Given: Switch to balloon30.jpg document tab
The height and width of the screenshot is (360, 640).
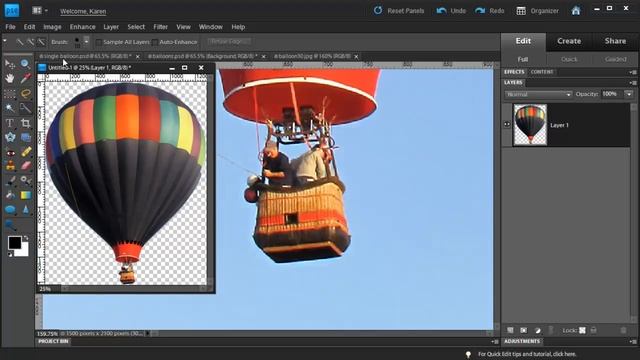Looking at the screenshot, I should (312, 56).
